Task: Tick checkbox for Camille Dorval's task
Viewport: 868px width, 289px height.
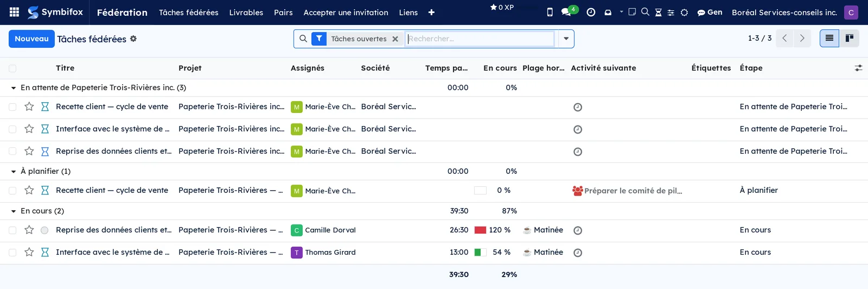Action: point(12,230)
